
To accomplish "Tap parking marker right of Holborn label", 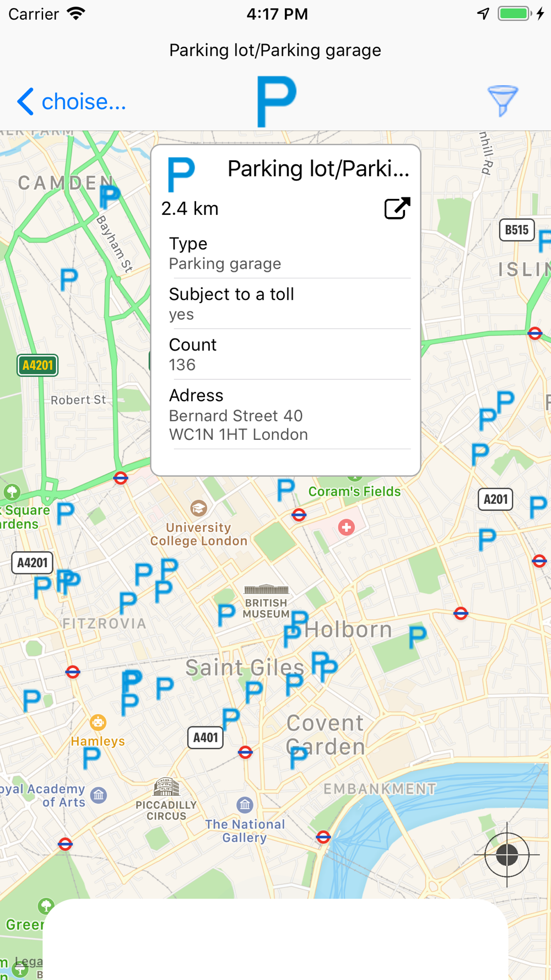I will coord(417,637).
